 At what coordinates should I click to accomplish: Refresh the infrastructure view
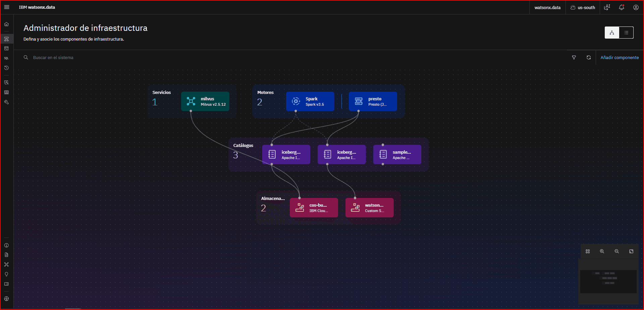589,58
